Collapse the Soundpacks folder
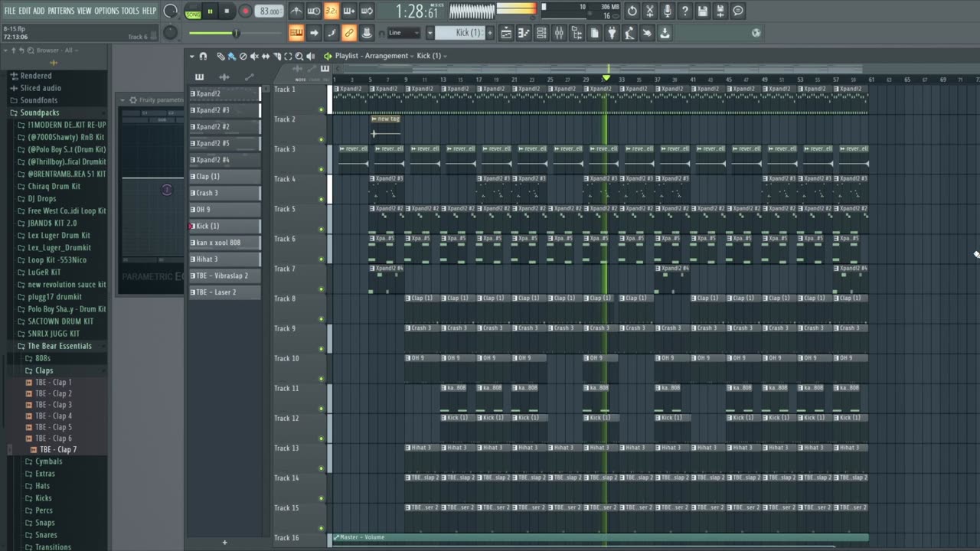 (x=39, y=112)
